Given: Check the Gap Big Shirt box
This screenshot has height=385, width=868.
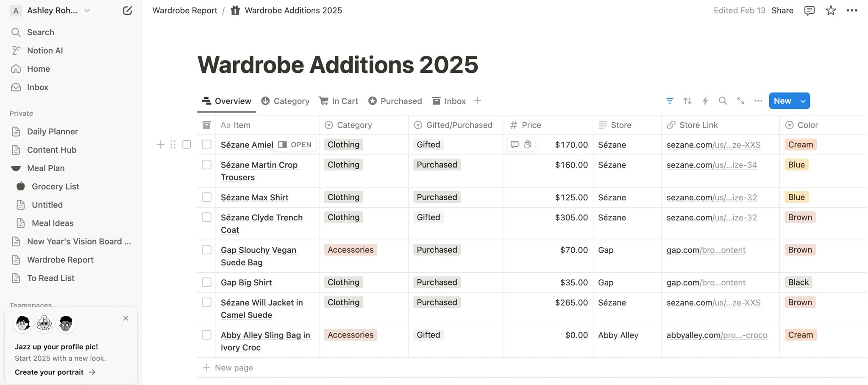Looking at the screenshot, I should click(x=206, y=282).
